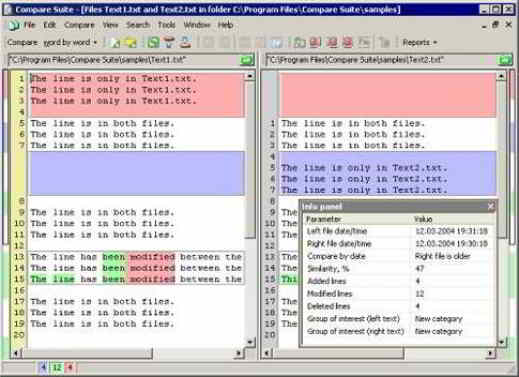
Task: Open the Edit menu
Action: 50,25
